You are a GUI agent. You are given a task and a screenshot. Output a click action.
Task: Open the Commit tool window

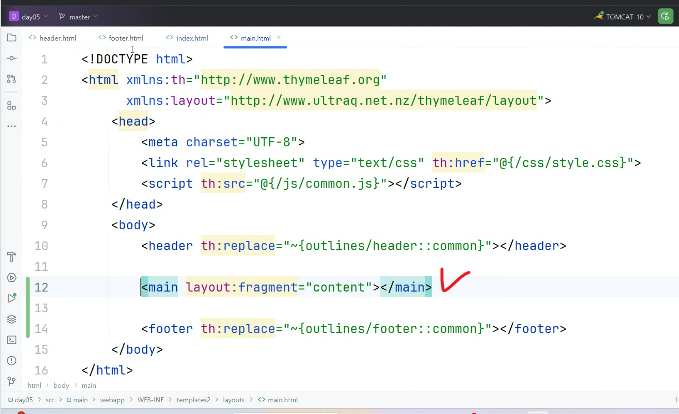(x=12, y=58)
